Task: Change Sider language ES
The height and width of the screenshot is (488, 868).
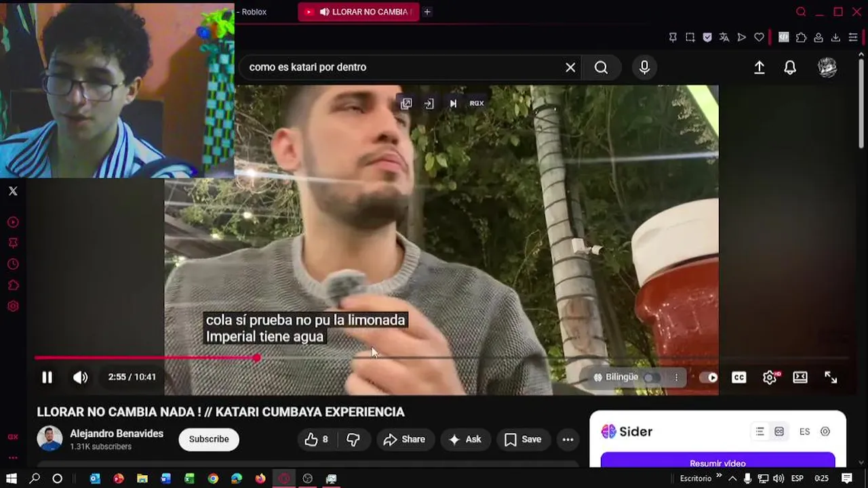Action: (804, 432)
